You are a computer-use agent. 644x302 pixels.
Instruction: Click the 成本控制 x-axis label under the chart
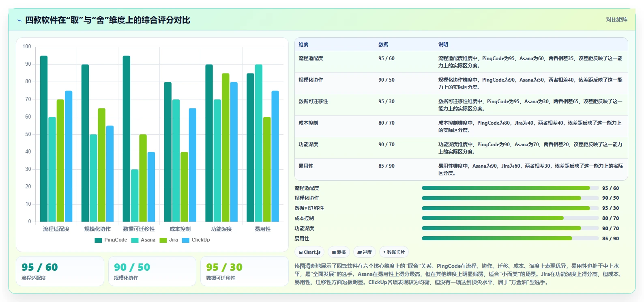180,229
